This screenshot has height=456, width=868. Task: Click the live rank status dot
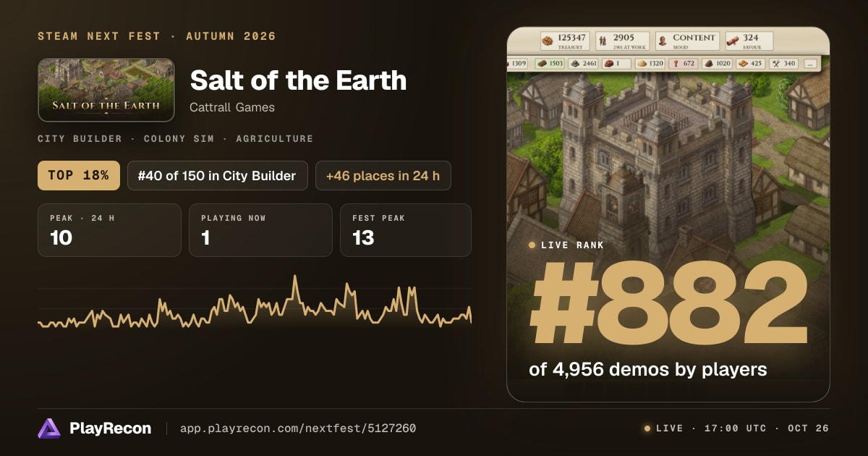(x=532, y=245)
